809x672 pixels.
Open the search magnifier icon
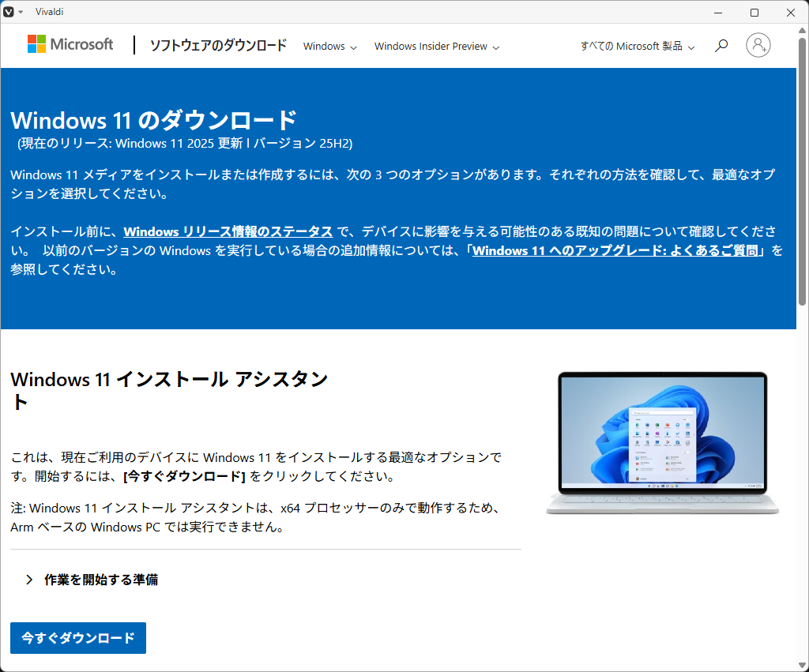pos(721,46)
